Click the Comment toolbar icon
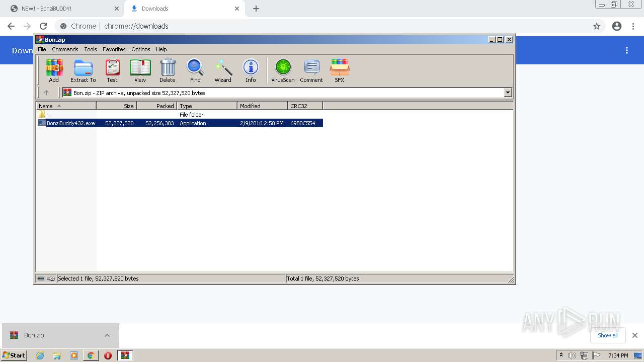Image resolution: width=644 pixels, height=362 pixels. pos(311,70)
